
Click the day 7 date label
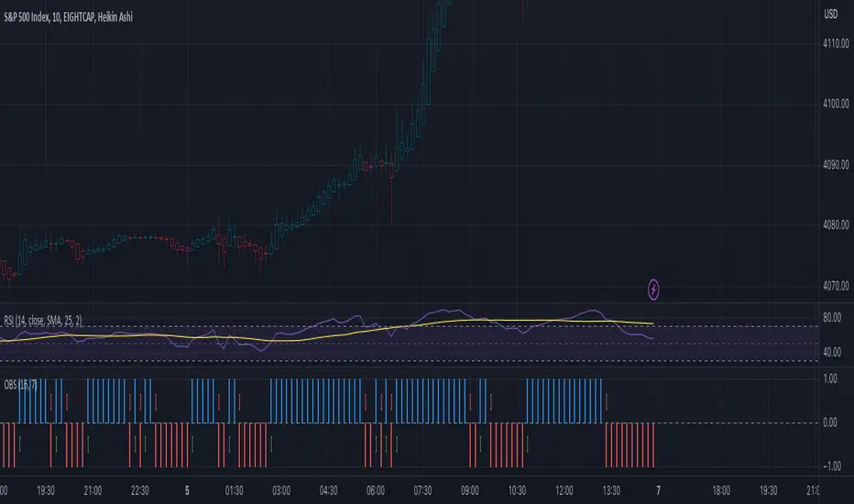(x=658, y=491)
